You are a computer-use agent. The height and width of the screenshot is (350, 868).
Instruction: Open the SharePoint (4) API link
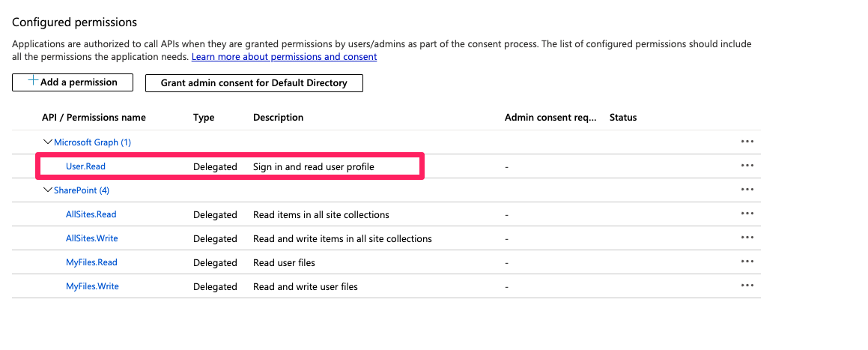(x=82, y=190)
